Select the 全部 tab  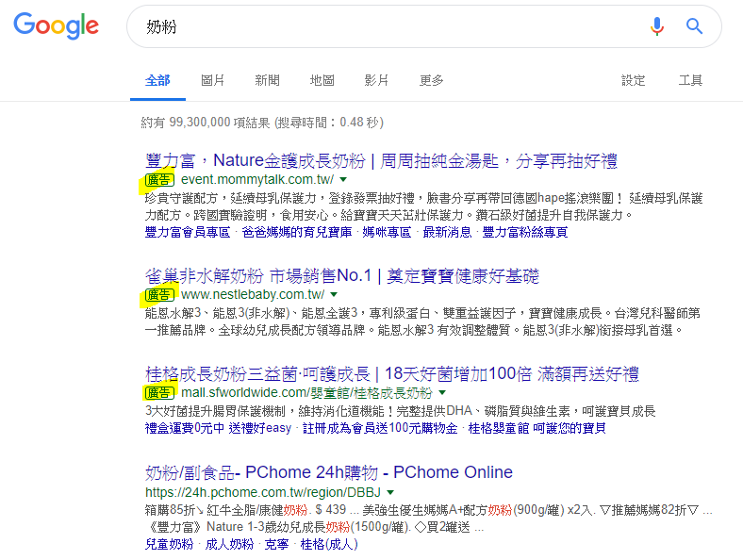pyautogui.click(x=157, y=80)
